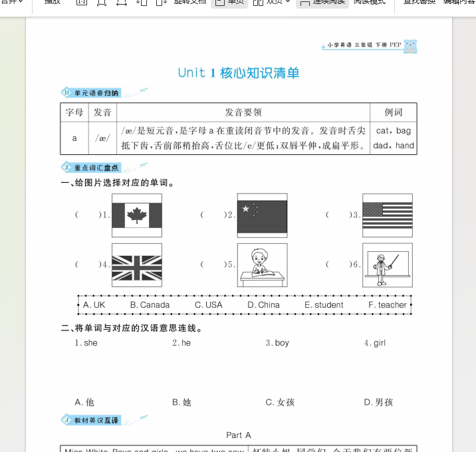
Task: Click the example words 'cat, bag'
Action: click(x=394, y=130)
